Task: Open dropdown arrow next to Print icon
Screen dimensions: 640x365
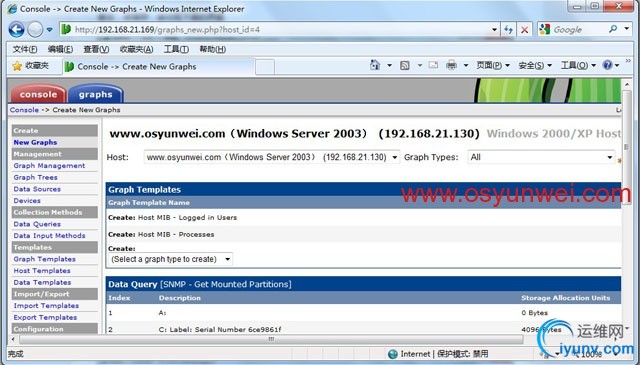Action: (466, 65)
